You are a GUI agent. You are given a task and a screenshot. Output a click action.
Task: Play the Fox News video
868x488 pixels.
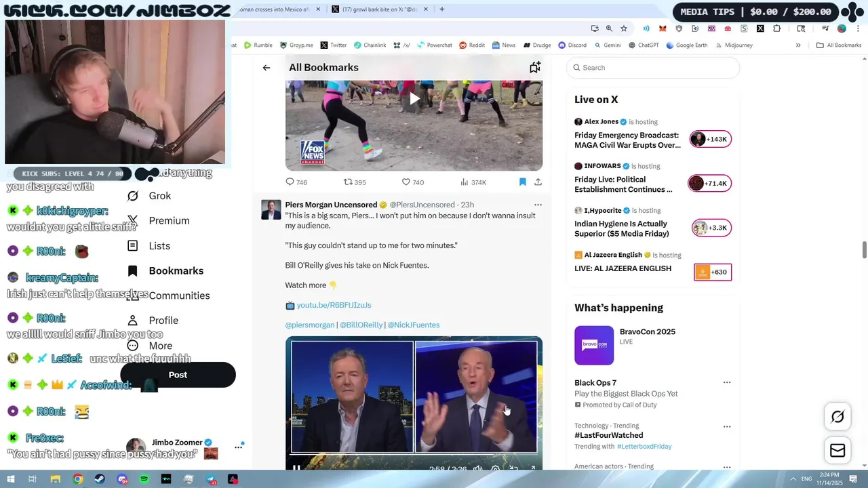click(414, 98)
